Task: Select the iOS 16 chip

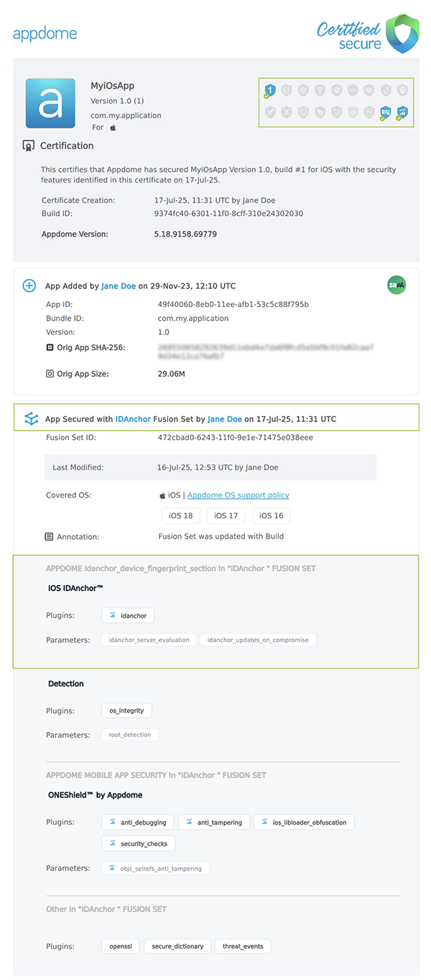Action: [271, 515]
